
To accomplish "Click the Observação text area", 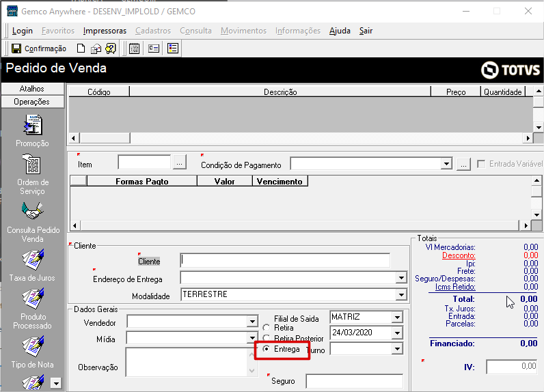I will point(187,362).
